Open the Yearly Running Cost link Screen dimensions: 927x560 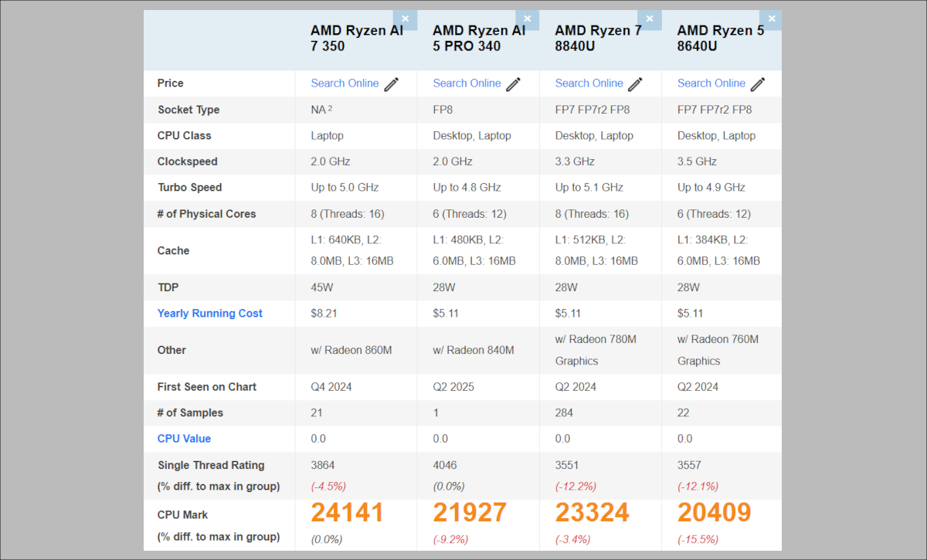209,313
